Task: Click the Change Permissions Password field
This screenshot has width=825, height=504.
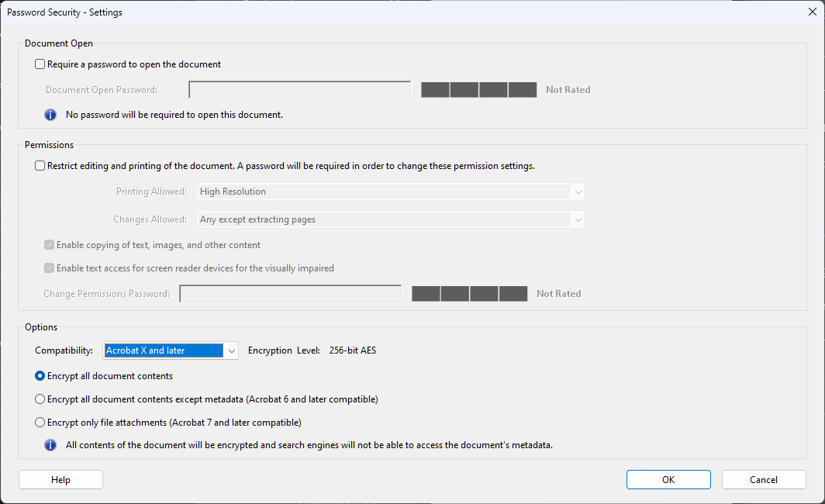Action: click(x=289, y=293)
